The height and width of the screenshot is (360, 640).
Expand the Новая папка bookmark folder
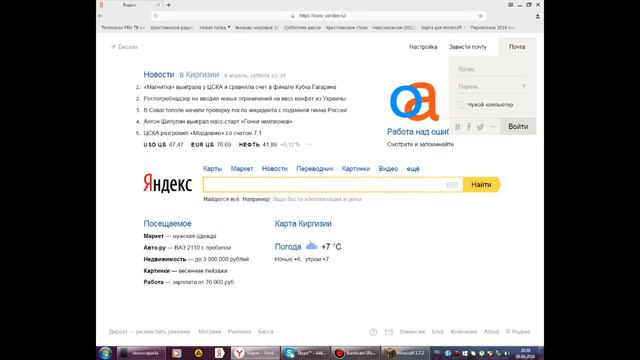[x=215, y=28]
